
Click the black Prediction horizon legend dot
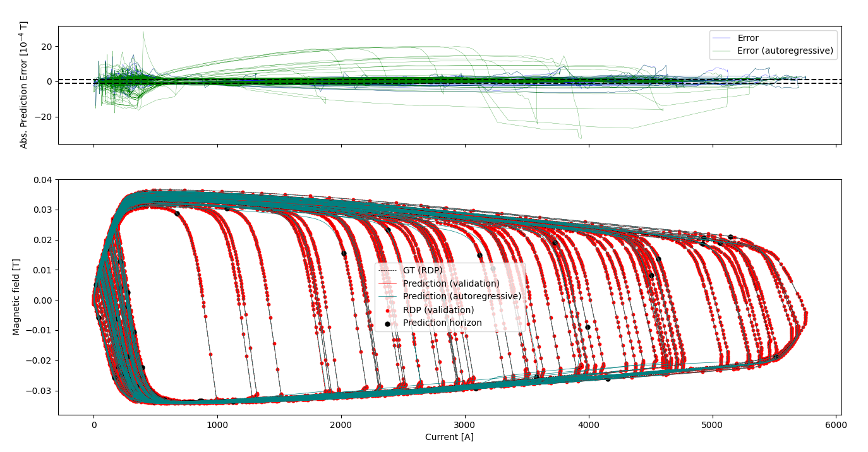387,323
